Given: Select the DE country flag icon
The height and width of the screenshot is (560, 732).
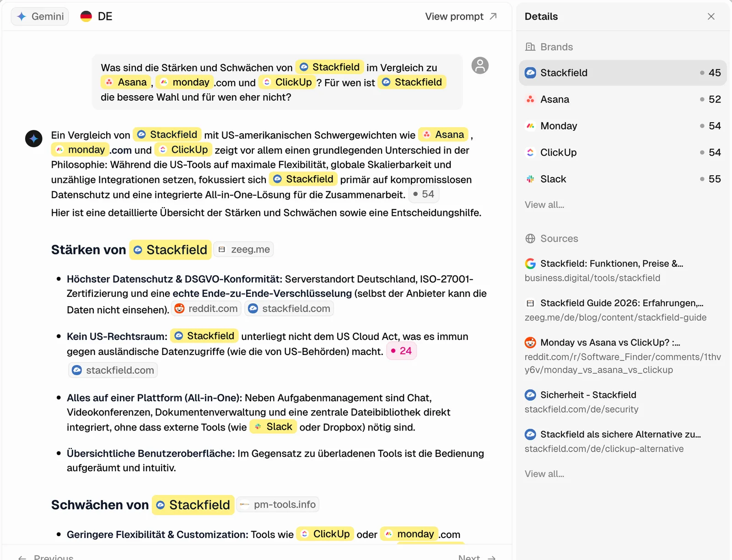Looking at the screenshot, I should (86, 16).
